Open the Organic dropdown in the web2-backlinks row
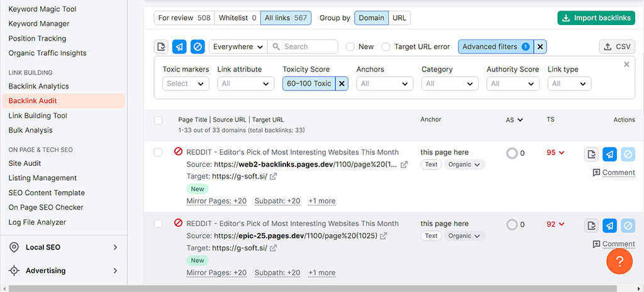 click(x=465, y=165)
